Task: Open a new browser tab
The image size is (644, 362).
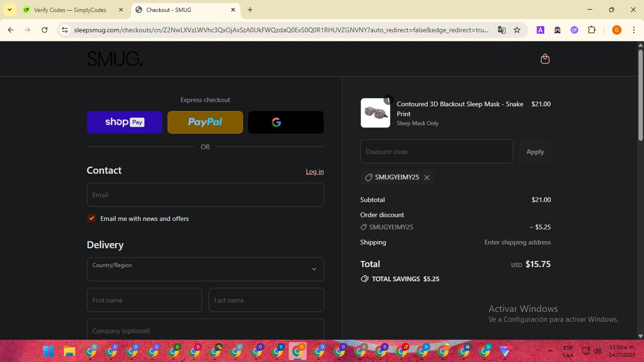Action: 250,10
